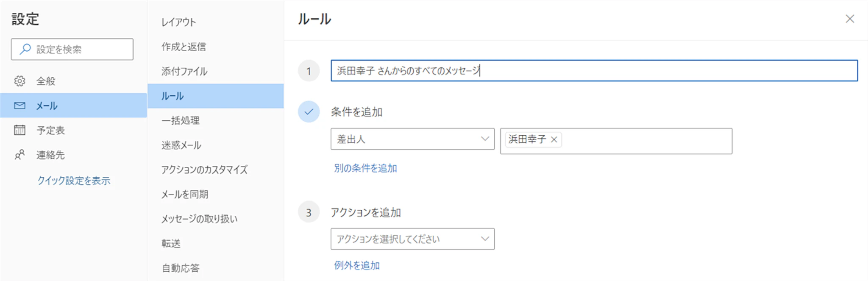The image size is (868, 281).
Task: Click the envelope icon for メール
Action: [19, 106]
